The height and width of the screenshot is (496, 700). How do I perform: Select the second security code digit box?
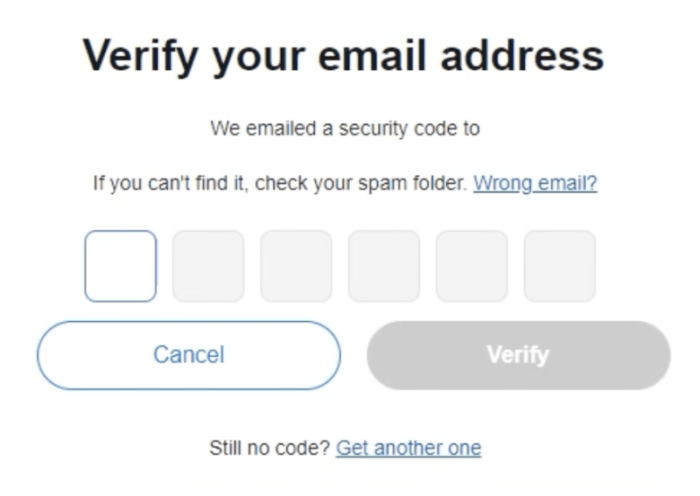[208, 266]
